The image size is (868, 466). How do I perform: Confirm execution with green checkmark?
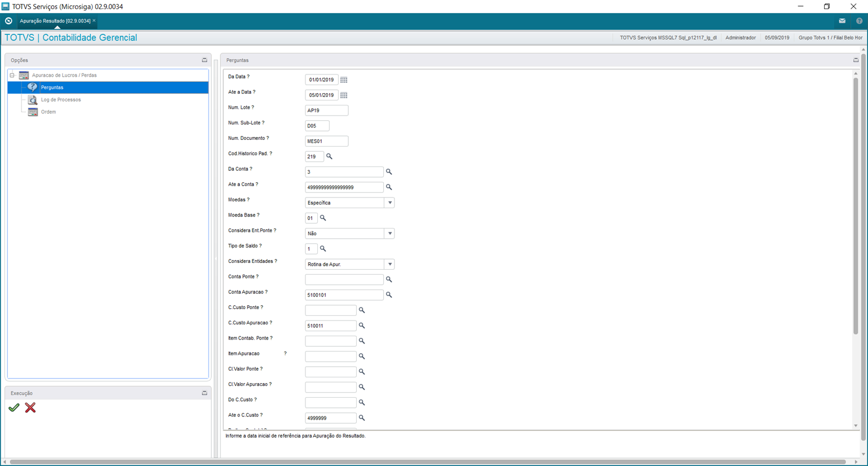pyautogui.click(x=14, y=407)
